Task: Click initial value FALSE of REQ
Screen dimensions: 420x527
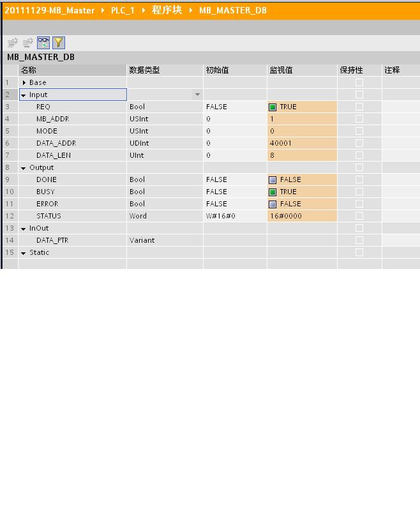Action: tap(235, 107)
